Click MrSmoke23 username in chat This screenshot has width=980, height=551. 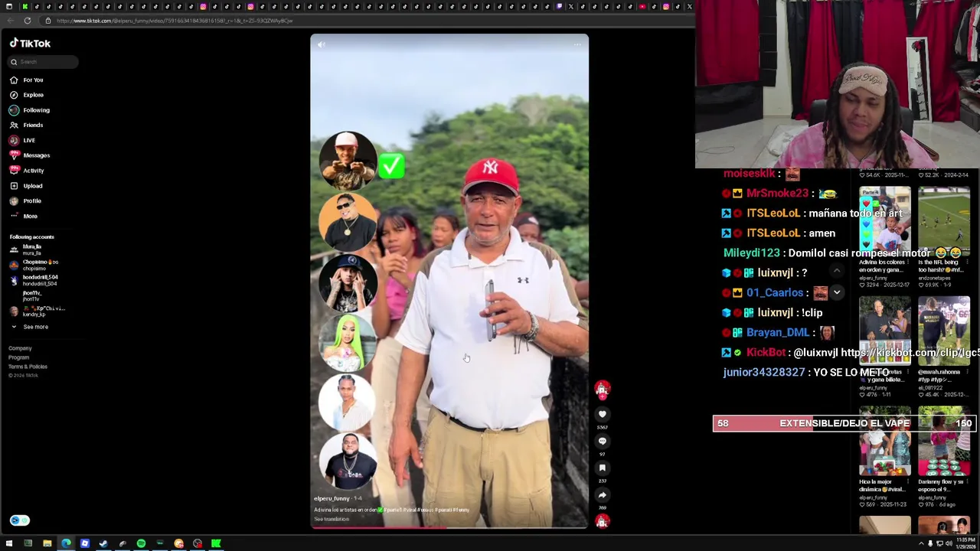point(777,194)
